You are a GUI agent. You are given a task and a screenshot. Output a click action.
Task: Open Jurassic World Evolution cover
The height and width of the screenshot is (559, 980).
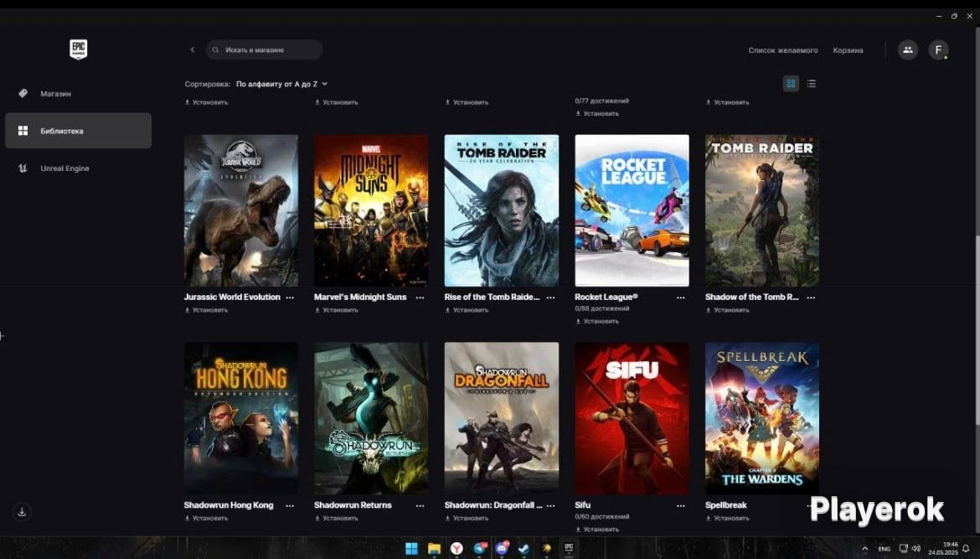240,210
